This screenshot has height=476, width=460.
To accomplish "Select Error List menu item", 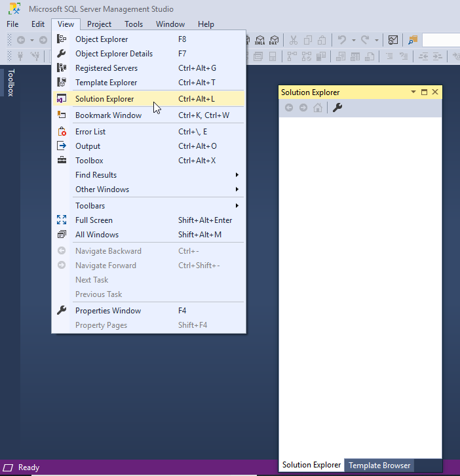I will [x=149, y=132].
